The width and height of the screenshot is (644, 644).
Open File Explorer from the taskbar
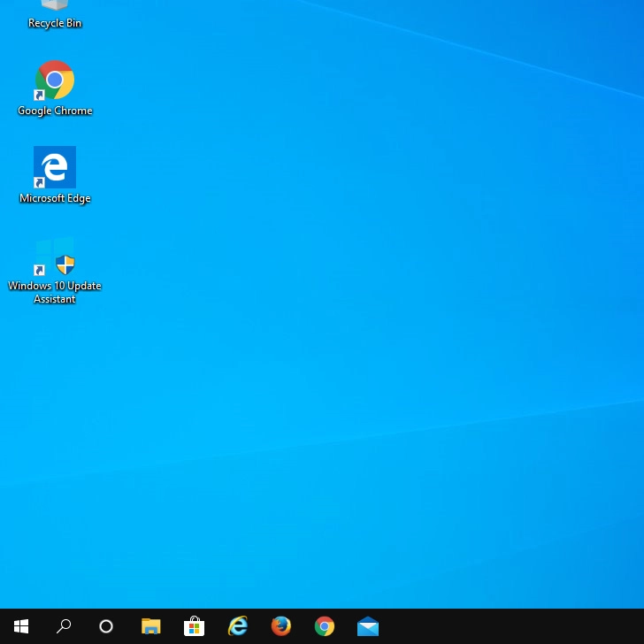(x=151, y=626)
